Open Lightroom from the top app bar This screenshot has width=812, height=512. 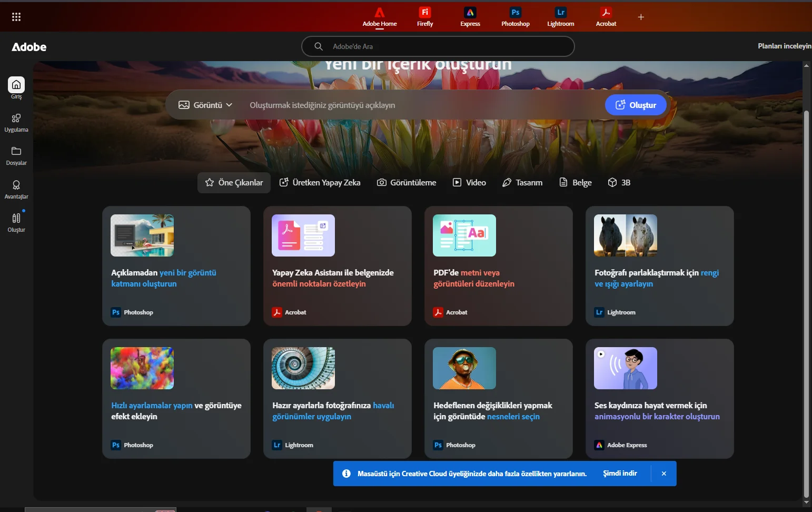coord(561,17)
